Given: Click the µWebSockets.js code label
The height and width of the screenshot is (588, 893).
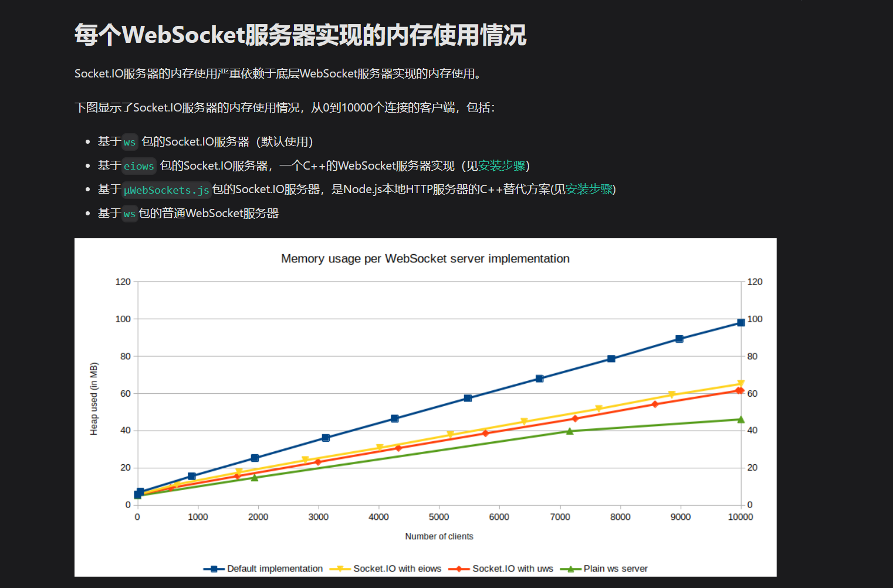Looking at the screenshot, I should pyautogui.click(x=167, y=190).
